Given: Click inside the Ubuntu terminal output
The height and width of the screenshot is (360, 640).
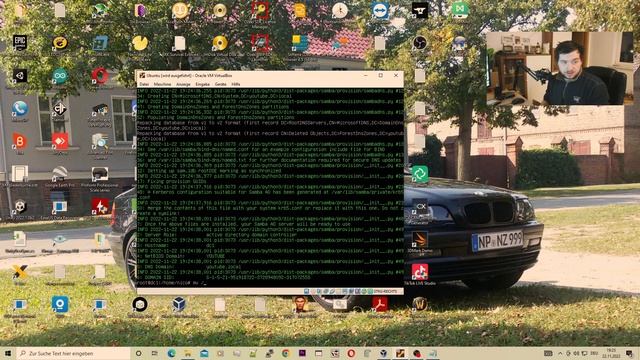Looking at the screenshot, I should (270, 187).
